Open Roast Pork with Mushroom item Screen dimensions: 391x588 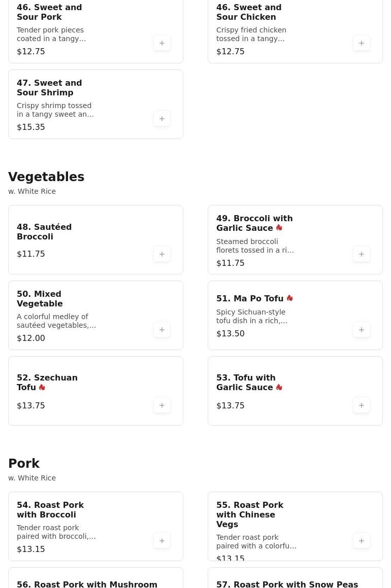click(87, 584)
